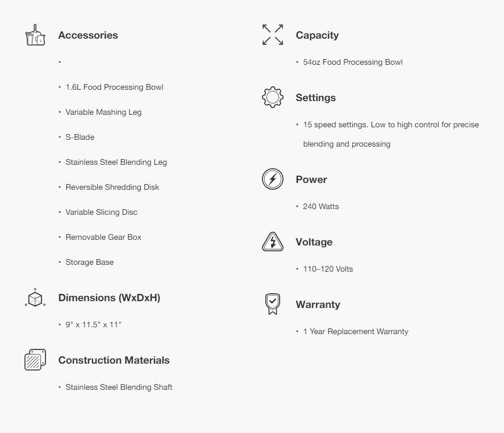Click the 110–120 Volts text
504x433 pixels.
pos(328,269)
